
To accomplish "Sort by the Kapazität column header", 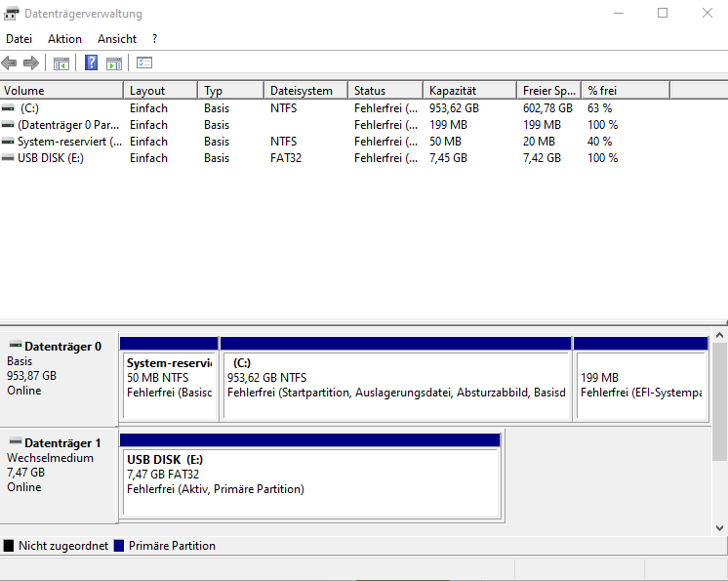I will pos(469,90).
